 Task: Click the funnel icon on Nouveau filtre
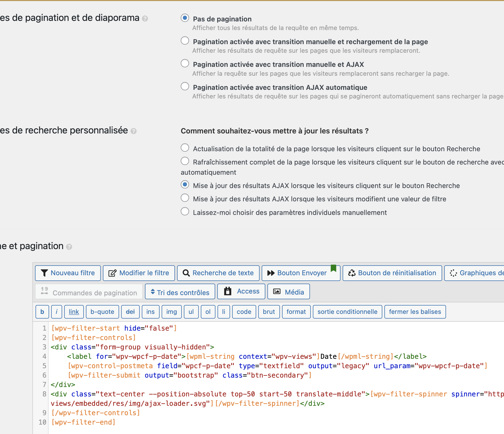point(44,273)
